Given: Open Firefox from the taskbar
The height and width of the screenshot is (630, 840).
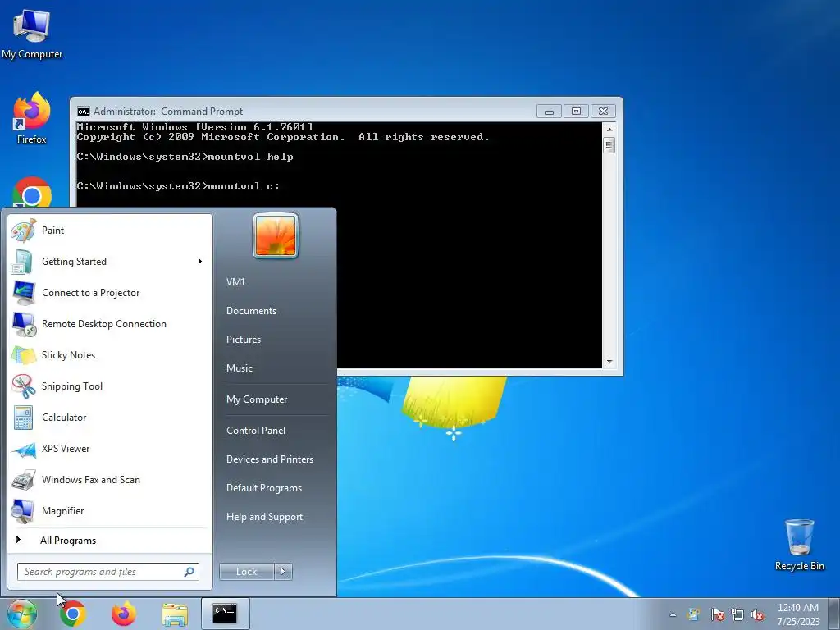Looking at the screenshot, I should (123, 614).
